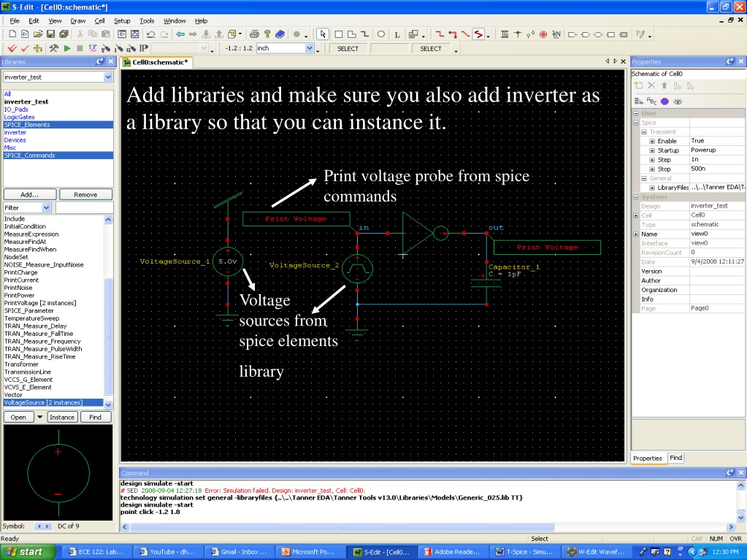Image resolution: width=747 pixels, height=560 pixels.
Task: Select the arrow selection pointer tool
Action: (323, 34)
